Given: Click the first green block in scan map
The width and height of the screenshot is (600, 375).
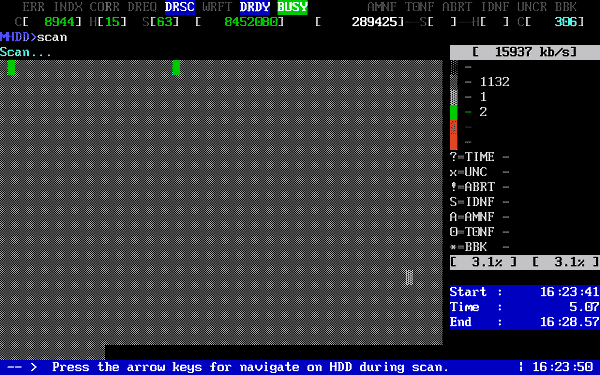Looking at the screenshot, I should click(11, 67).
